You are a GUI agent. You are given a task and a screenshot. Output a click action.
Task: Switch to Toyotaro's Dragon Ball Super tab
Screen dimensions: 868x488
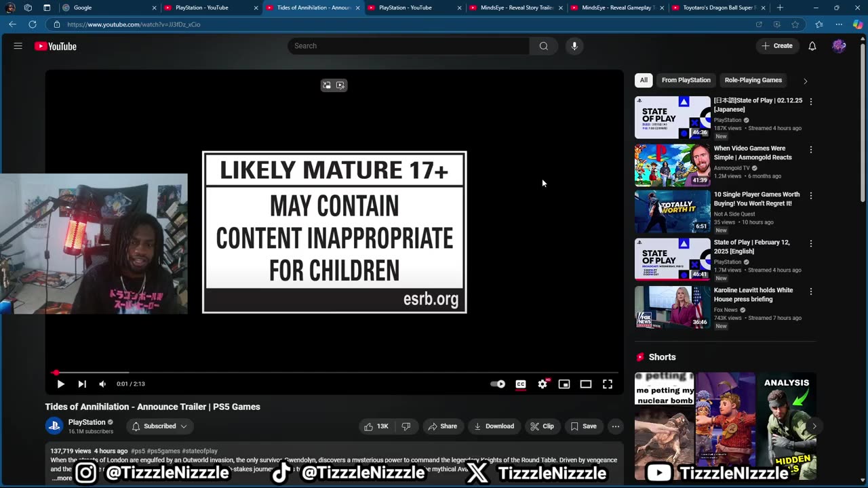[x=719, y=7]
